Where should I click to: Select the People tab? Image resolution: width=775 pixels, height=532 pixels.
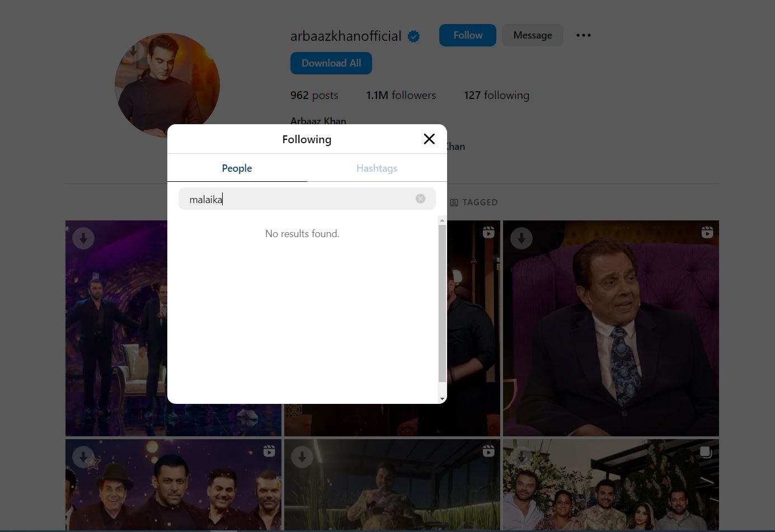[237, 168]
